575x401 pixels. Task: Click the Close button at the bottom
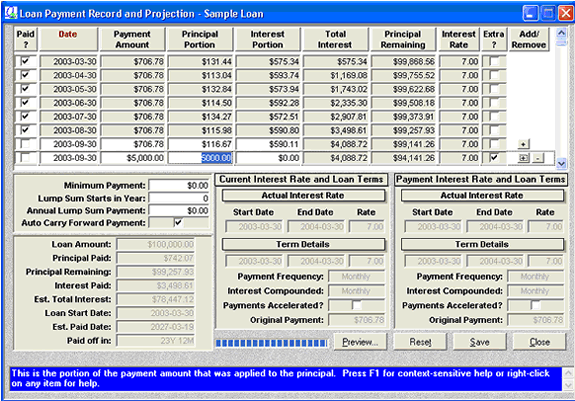click(539, 342)
